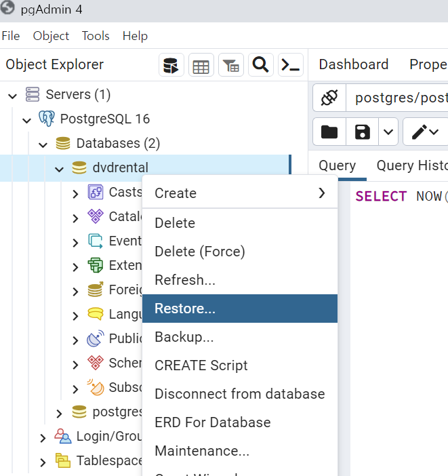
Task: Click the Catalogs purple diamond icon
Action: click(x=96, y=216)
